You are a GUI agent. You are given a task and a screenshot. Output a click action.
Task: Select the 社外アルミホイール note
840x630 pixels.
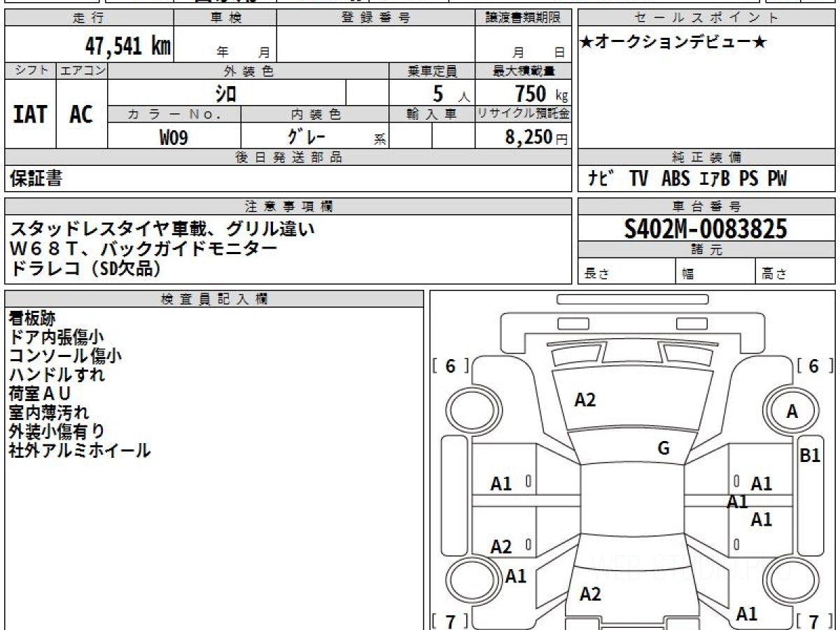[x=80, y=450]
